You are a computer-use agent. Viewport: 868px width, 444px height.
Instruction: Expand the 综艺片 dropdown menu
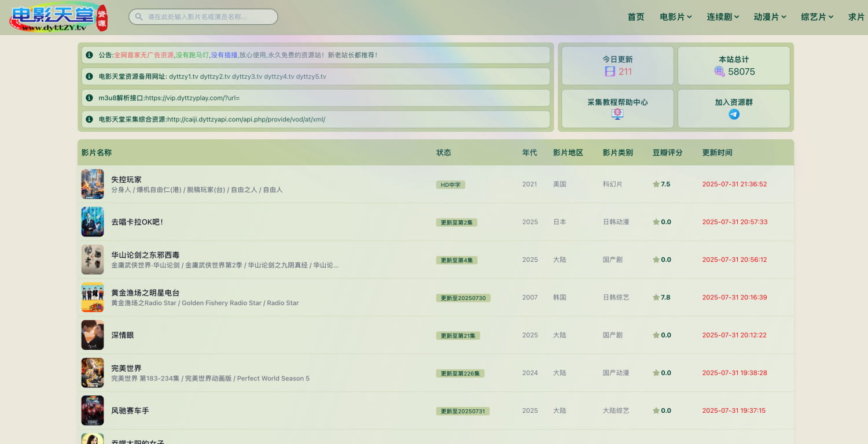coord(817,17)
